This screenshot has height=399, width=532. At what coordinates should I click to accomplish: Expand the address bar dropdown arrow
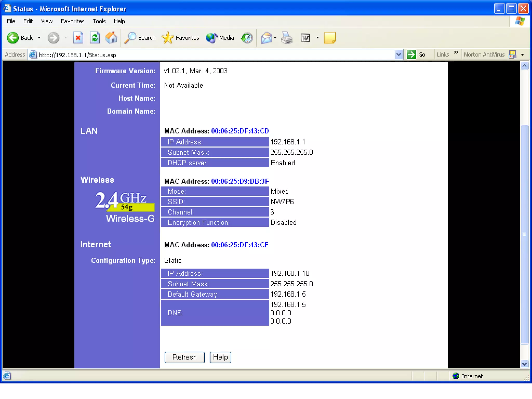(398, 55)
